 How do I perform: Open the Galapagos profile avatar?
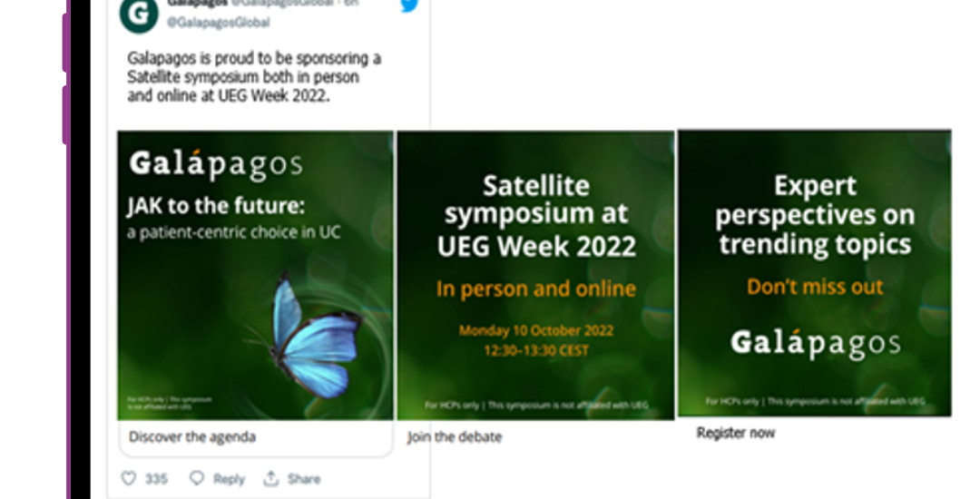click(139, 15)
